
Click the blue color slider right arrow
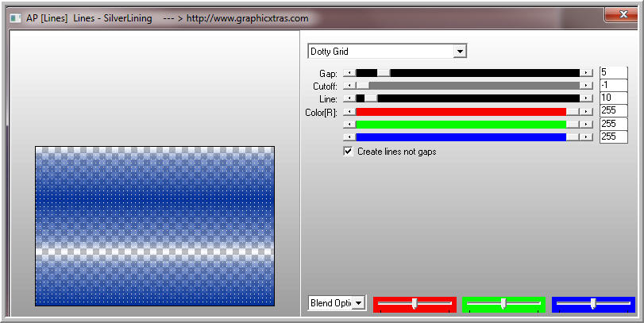[x=586, y=137]
